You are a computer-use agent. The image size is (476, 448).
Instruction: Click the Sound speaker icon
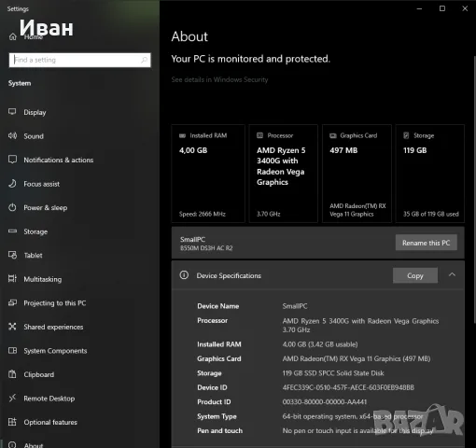click(12, 135)
